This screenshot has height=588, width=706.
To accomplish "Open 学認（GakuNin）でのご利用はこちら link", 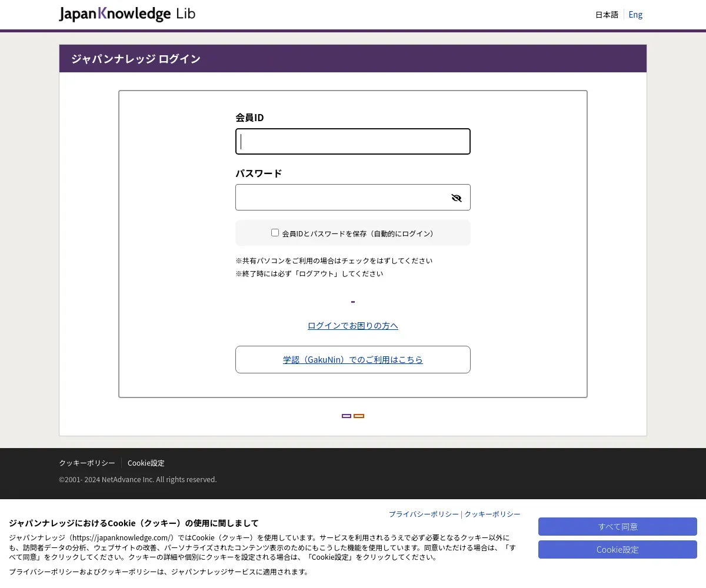I will point(353,359).
